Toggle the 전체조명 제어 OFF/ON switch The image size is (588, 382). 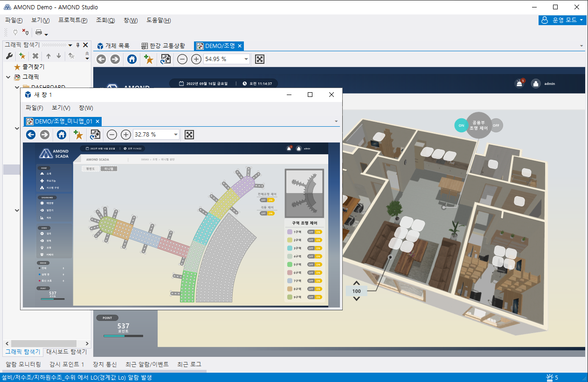pyautogui.click(x=267, y=200)
